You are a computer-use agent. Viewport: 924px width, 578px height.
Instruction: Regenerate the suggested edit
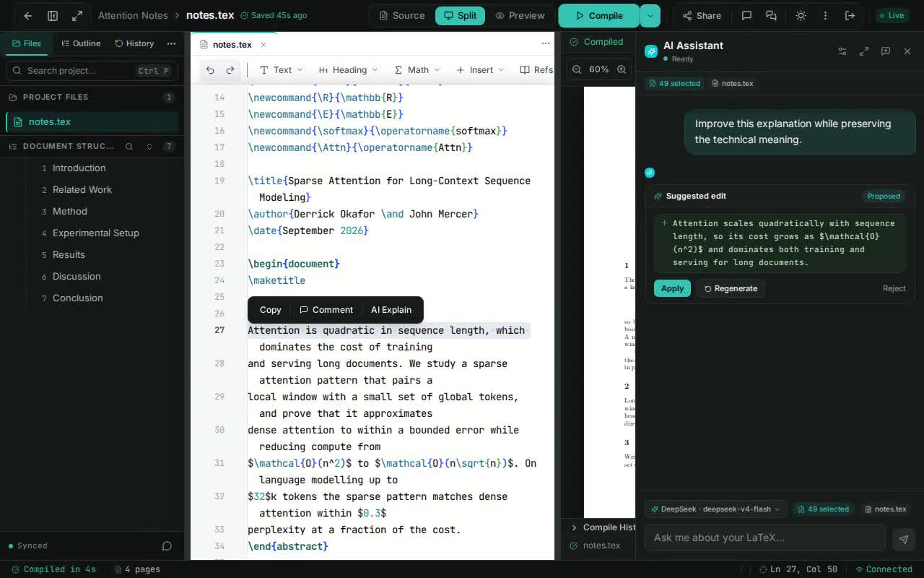coord(731,288)
